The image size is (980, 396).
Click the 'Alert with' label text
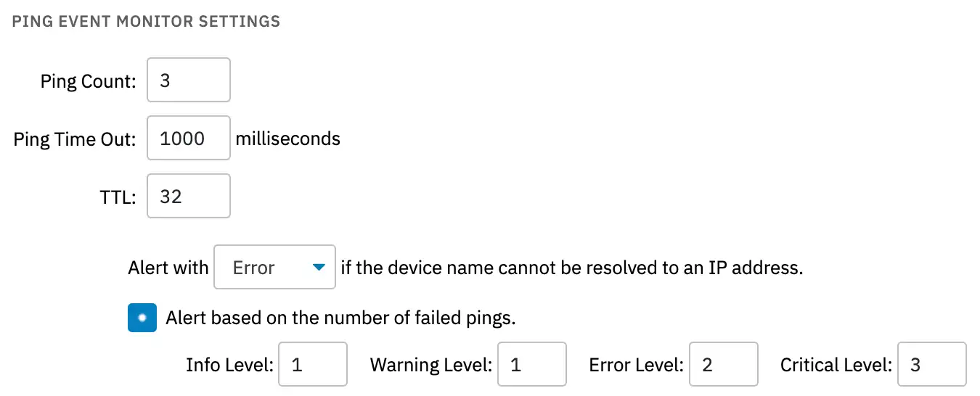tap(168, 268)
